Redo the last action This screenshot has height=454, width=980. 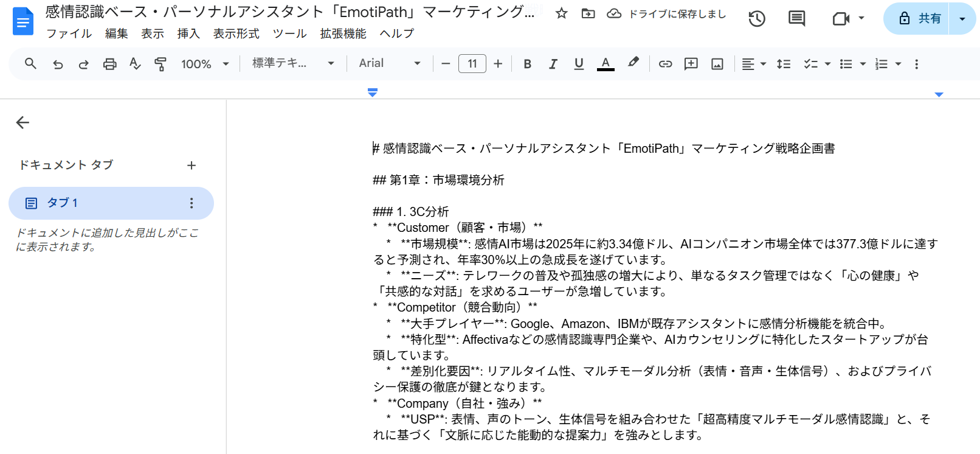pos(83,64)
